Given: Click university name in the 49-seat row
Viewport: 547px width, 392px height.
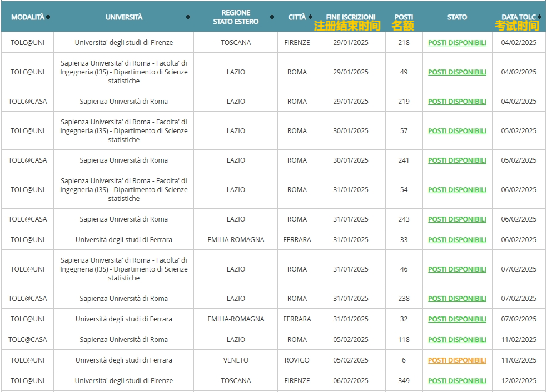Looking at the screenshot, I should pos(124,72).
